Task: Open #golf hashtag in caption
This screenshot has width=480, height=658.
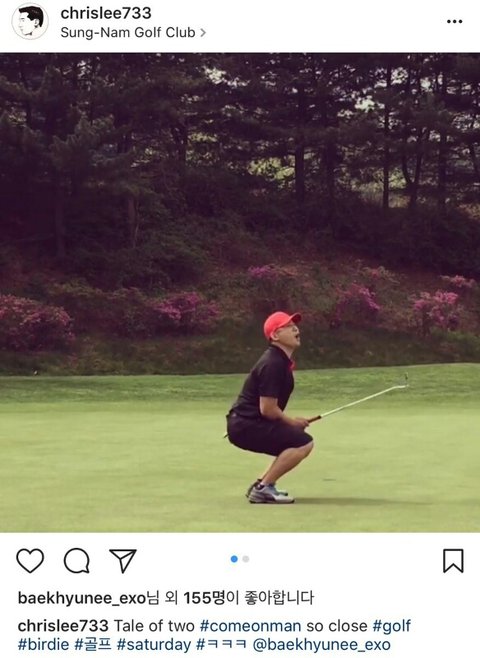Action: [391, 626]
